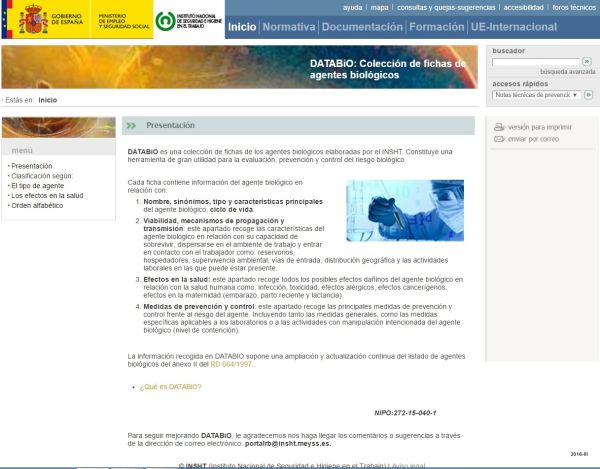Open the foros técnicos link

tap(574, 7)
